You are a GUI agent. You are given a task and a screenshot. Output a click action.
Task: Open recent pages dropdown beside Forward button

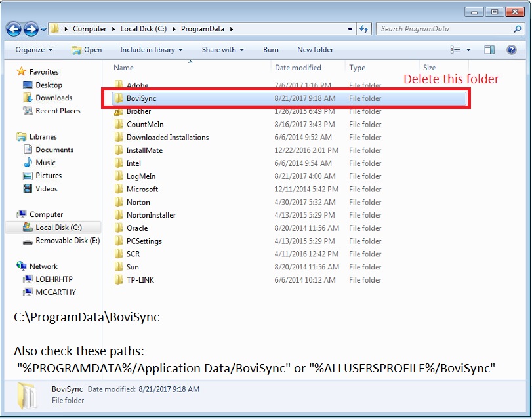[43, 29]
